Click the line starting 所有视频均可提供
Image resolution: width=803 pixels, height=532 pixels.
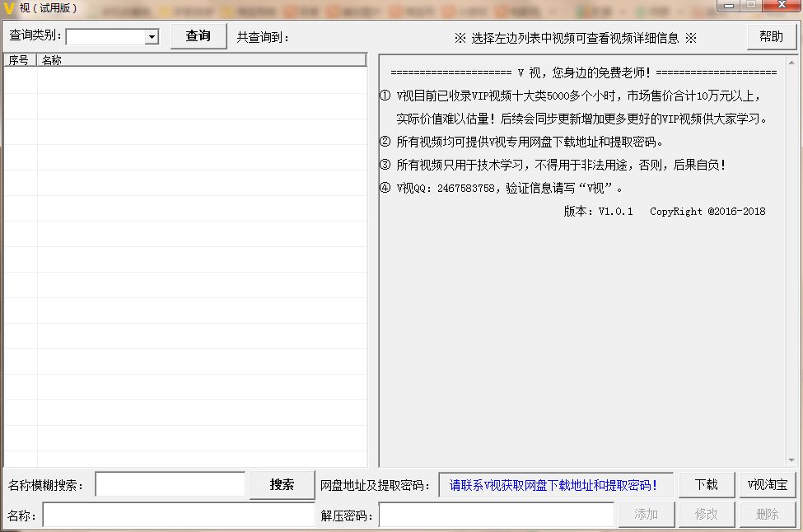click(521, 142)
